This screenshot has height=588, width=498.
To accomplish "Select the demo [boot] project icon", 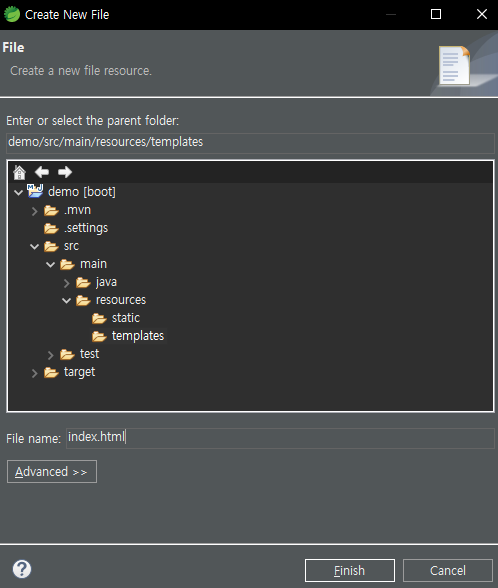I will (x=35, y=191).
